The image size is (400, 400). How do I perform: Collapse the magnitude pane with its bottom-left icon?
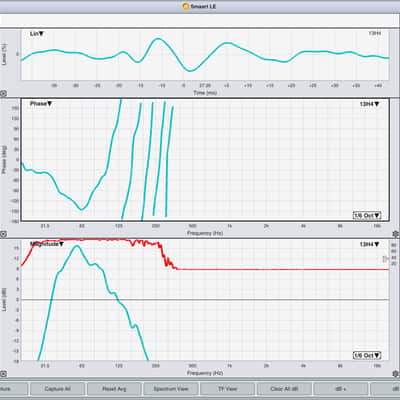pyautogui.click(x=3, y=374)
